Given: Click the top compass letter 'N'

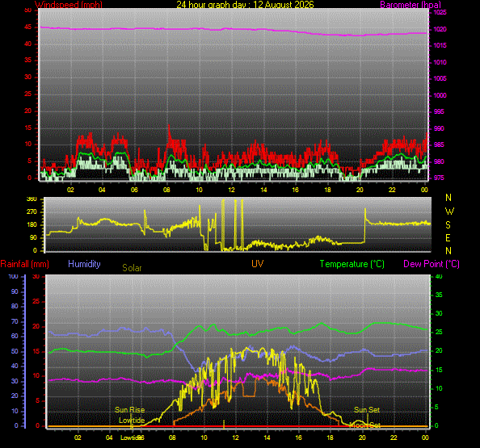Looking at the screenshot, I should coord(448,198).
